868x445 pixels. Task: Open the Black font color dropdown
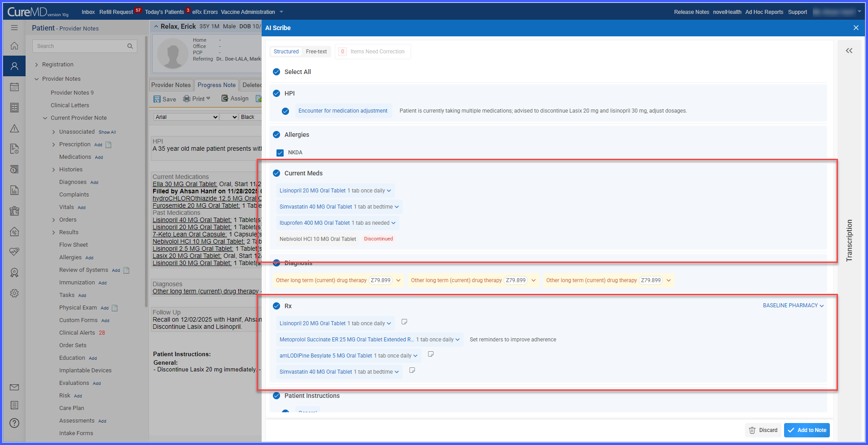(x=250, y=117)
